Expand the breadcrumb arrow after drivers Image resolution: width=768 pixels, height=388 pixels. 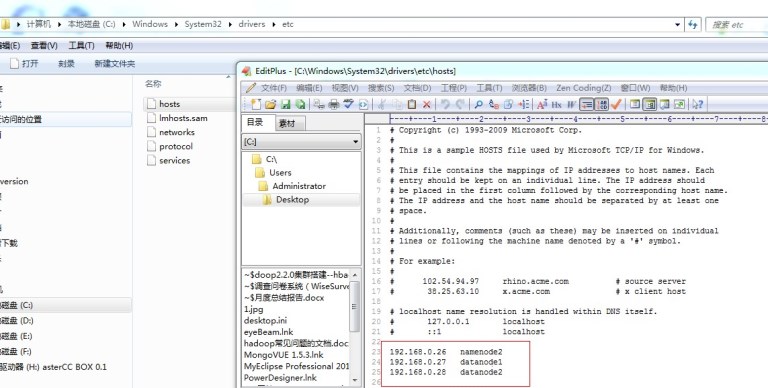[274, 24]
